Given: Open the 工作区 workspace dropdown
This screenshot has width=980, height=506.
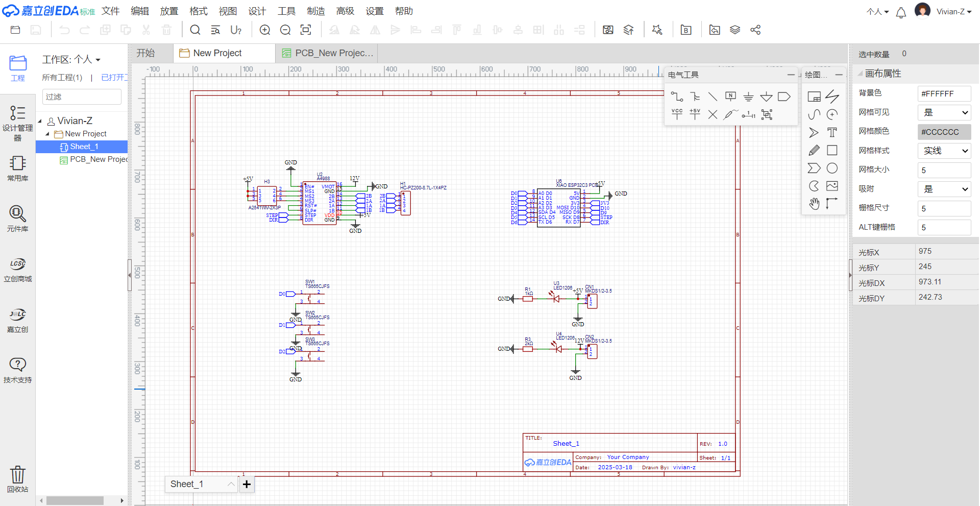Looking at the screenshot, I should [71, 60].
